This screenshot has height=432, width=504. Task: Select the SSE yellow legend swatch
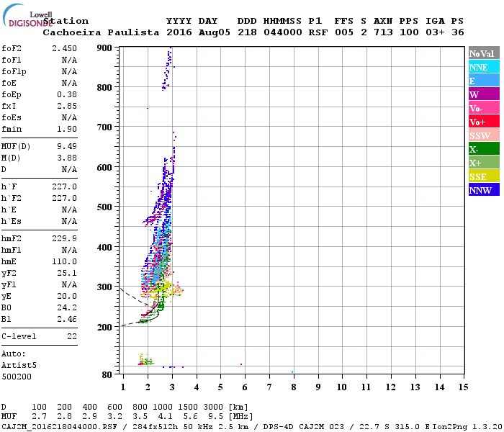484,176
